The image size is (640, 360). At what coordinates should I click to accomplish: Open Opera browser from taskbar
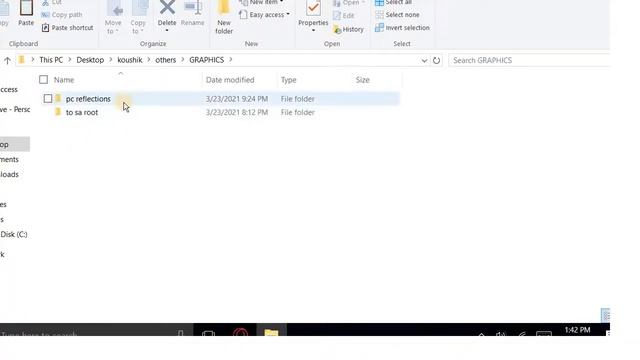click(240, 331)
